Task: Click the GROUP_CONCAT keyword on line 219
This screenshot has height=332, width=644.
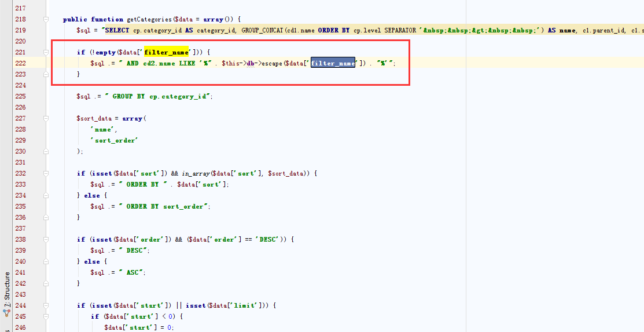Action: point(263,31)
